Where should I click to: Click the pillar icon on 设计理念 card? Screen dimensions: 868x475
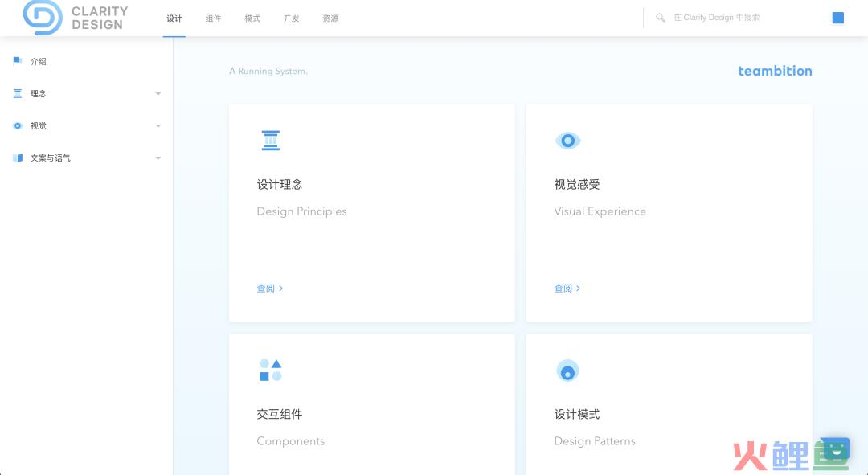tap(271, 141)
